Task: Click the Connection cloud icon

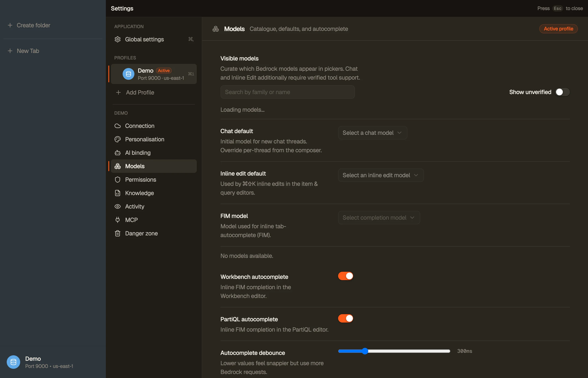Action: [x=118, y=126]
